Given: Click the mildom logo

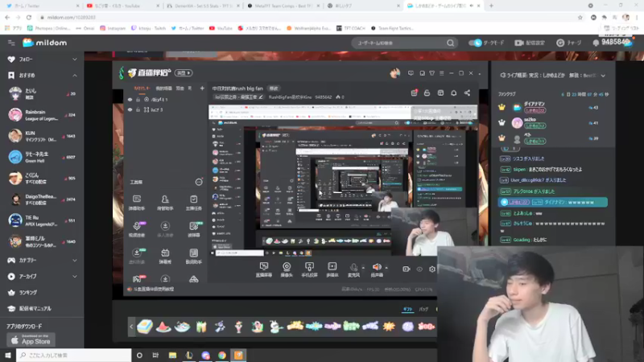Looking at the screenshot, I should coord(44,43).
